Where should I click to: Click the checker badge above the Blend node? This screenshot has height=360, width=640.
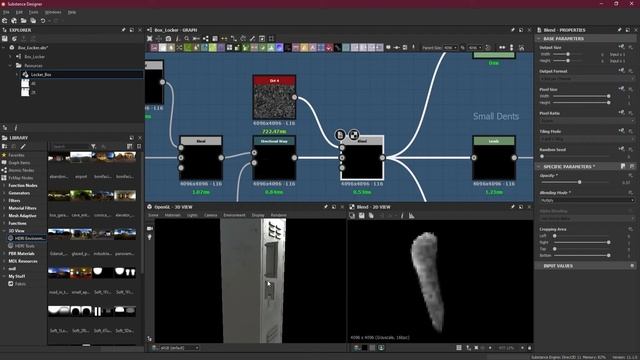pyautogui.click(x=354, y=134)
